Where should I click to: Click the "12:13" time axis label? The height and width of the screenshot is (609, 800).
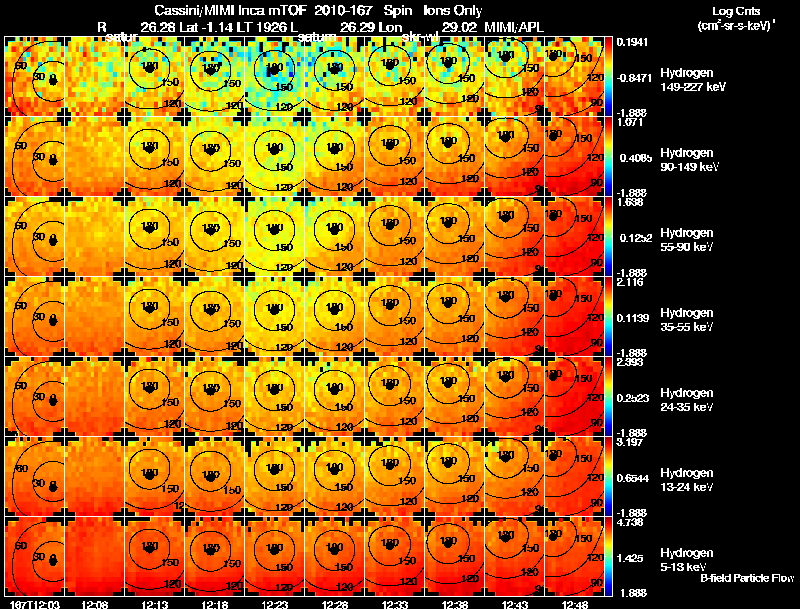tap(155, 604)
